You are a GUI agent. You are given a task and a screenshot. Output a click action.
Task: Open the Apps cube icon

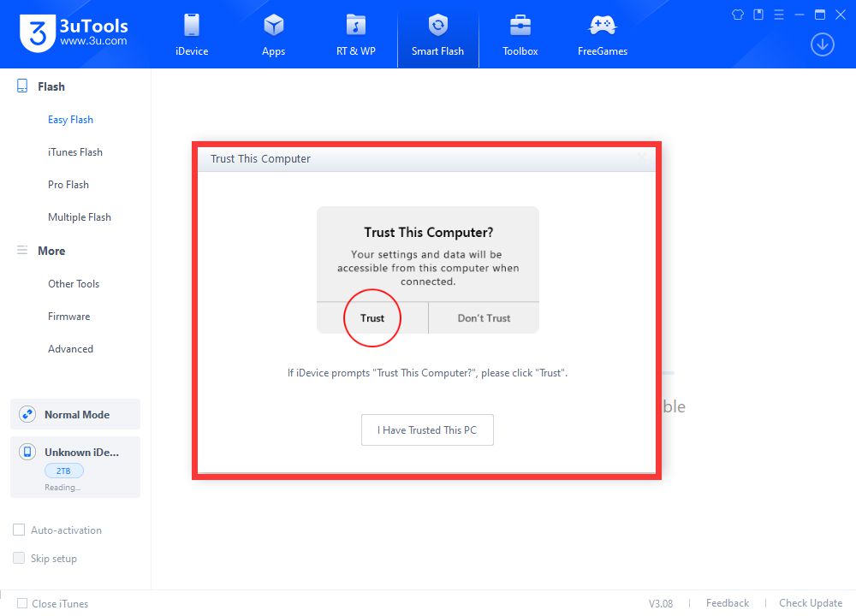click(x=274, y=25)
